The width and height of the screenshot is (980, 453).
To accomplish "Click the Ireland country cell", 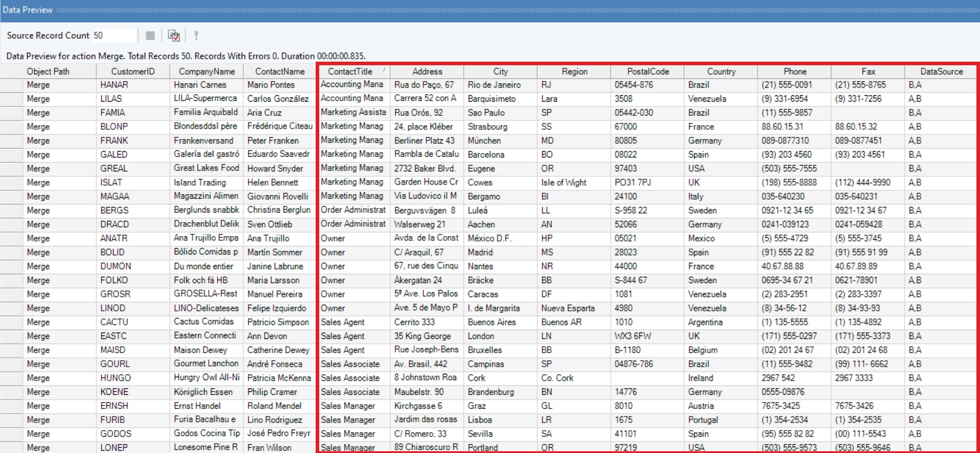I will [x=720, y=378].
